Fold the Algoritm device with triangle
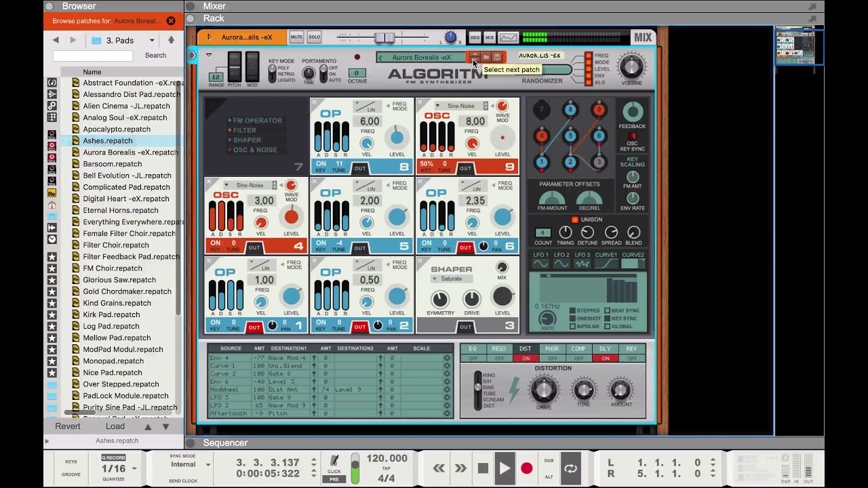The image size is (868, 488). 209,56
